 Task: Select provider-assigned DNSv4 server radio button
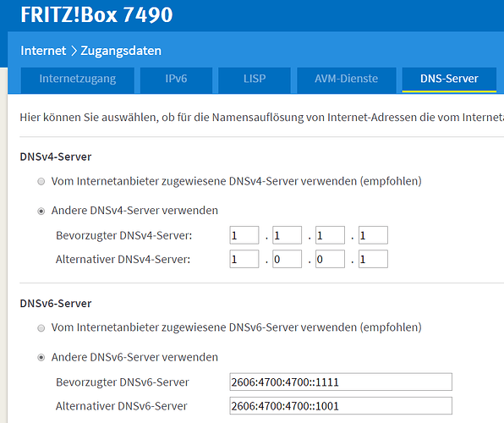coord(41,182)
